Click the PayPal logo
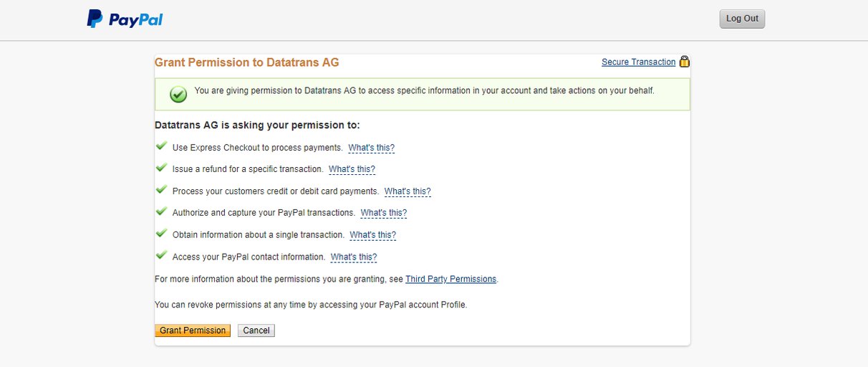 125,19
